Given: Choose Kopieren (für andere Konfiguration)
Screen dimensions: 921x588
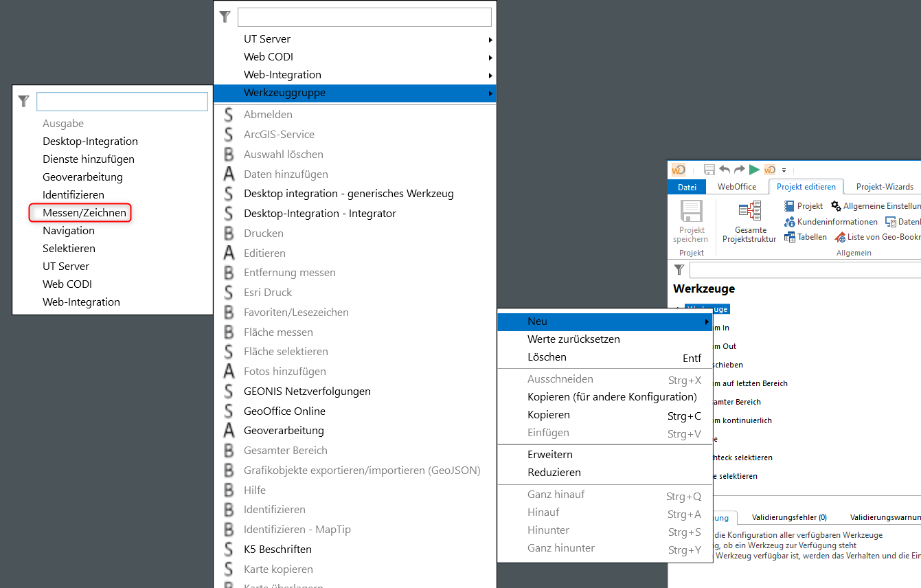Looking at the screenshot, I should [611, 397].
